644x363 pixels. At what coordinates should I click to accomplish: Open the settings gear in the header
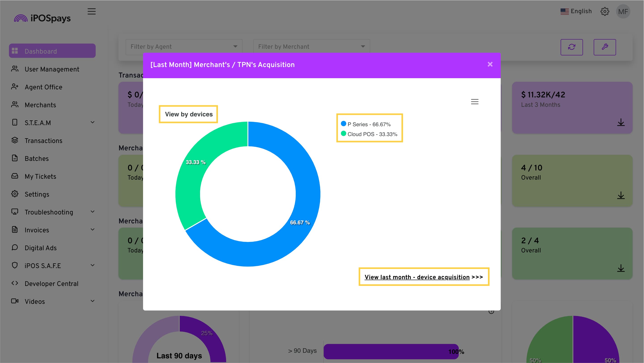[605, 11]
